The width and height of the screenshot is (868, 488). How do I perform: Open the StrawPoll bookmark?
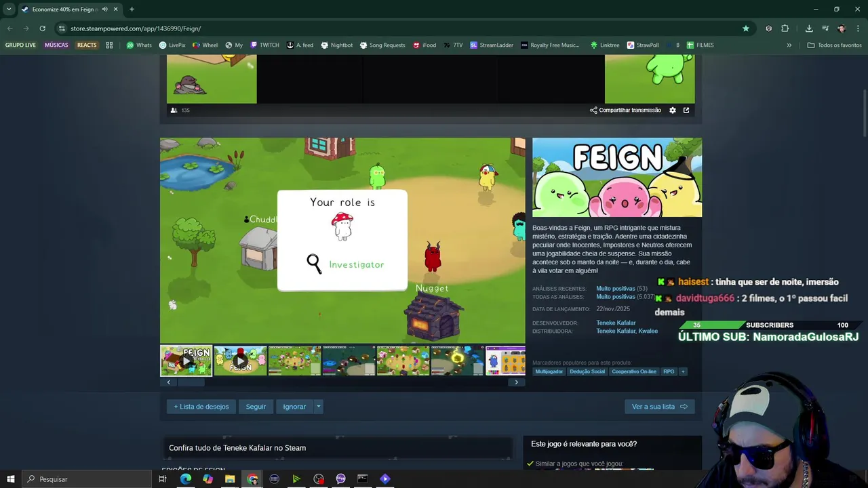643,45
